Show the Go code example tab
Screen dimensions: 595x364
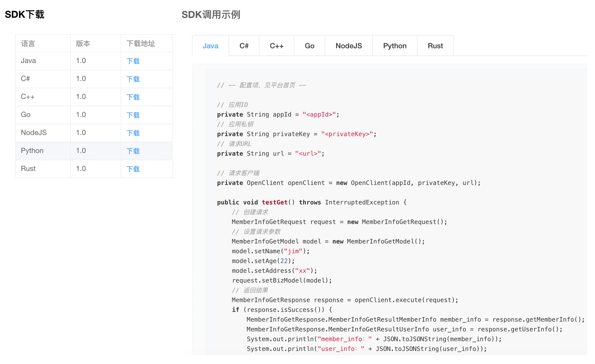tap(309, 46)
